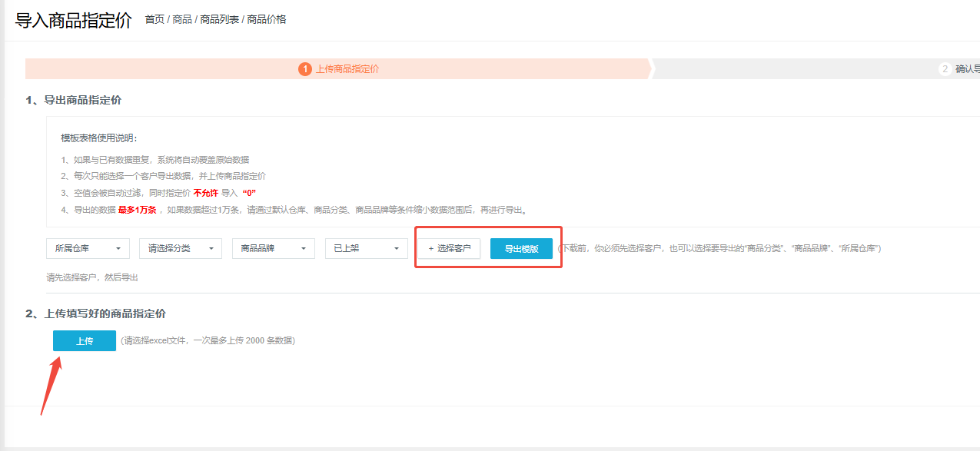Select step 2 确认 tab
The width and height of the screenshot is (980, 451).
pos(817,68)
